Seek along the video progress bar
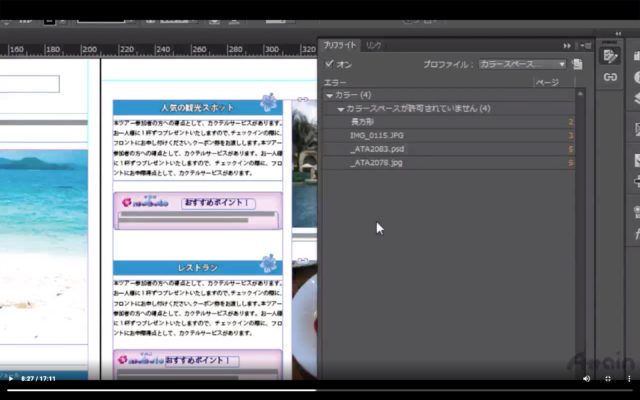 tap(320, 390)
